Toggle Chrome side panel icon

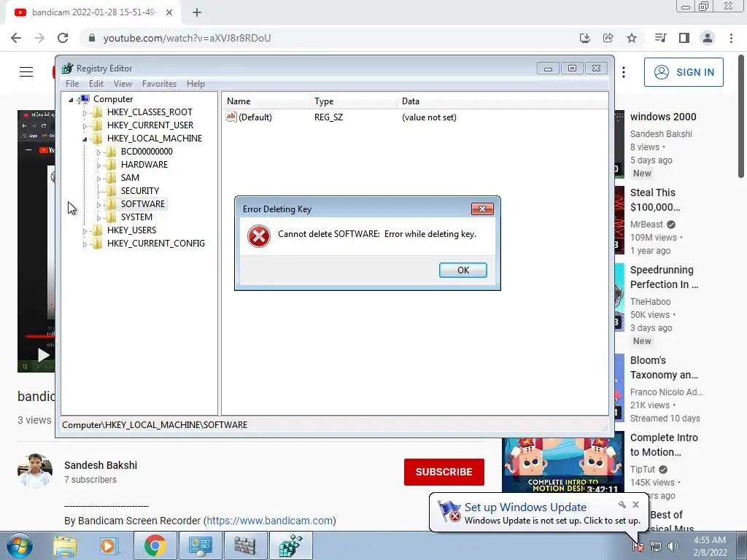[x=684, y=38]
